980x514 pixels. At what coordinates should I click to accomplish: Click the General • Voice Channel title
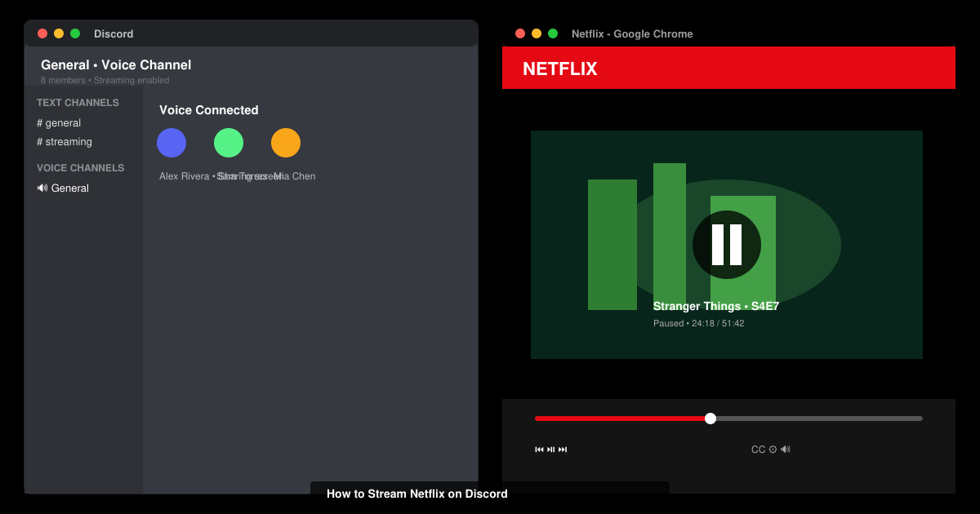116,65
